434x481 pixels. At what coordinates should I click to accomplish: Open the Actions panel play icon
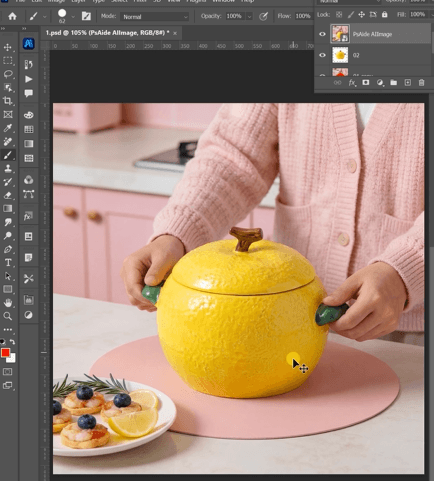coord(29,79)
